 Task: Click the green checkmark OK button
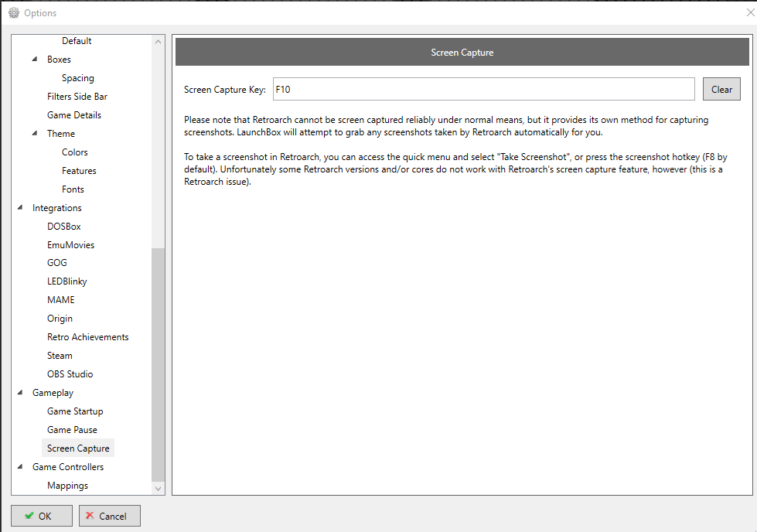42,516
